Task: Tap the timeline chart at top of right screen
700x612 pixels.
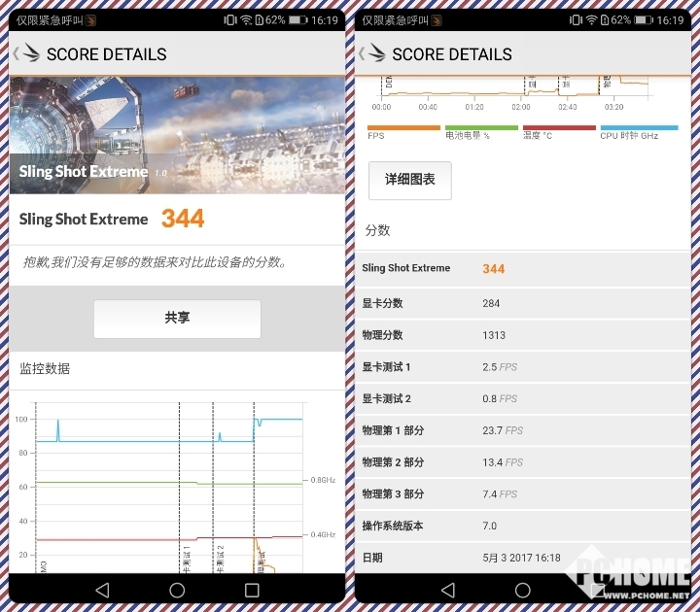Action: [x=513, y=93]
